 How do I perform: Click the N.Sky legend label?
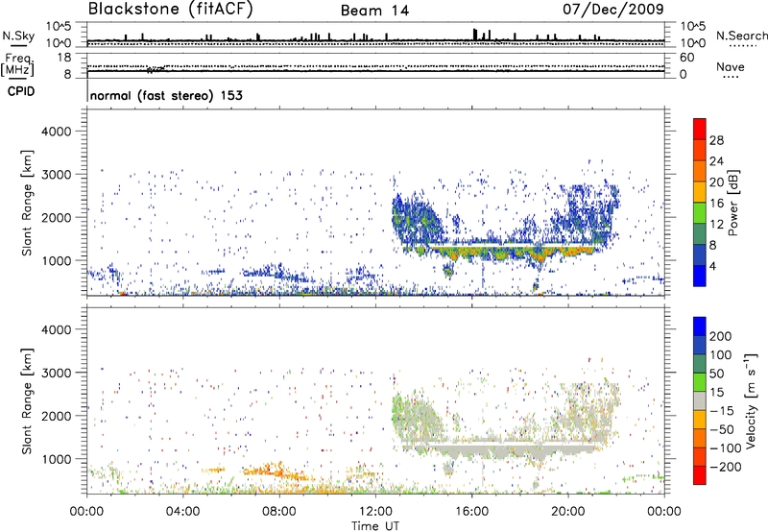[18, 36]
